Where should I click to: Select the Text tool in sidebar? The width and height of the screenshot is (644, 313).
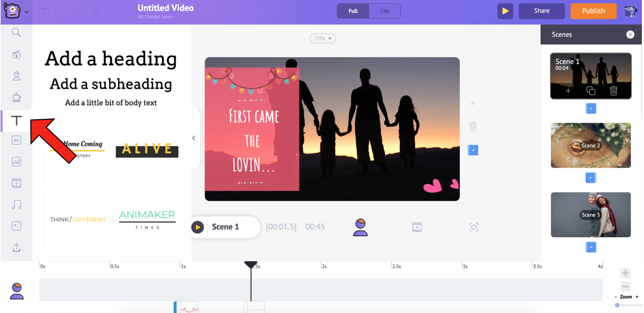tap(16, 121)
